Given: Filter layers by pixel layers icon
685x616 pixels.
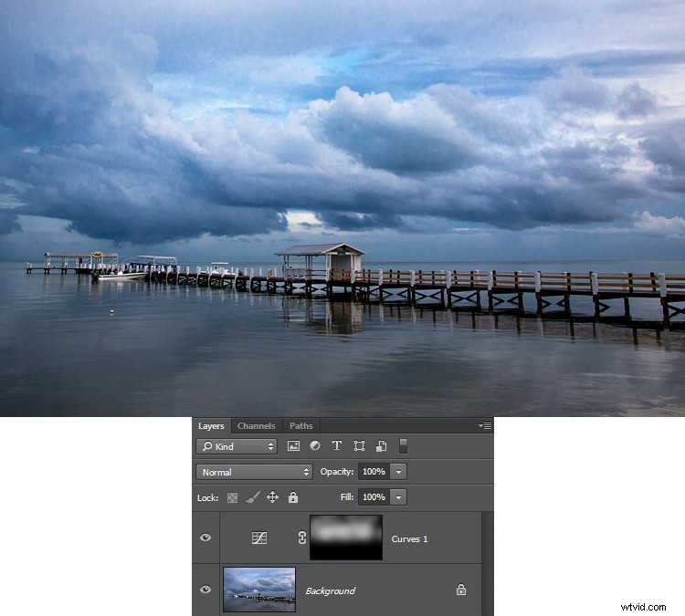Looking at the screenshot, I should coord(293,445).
